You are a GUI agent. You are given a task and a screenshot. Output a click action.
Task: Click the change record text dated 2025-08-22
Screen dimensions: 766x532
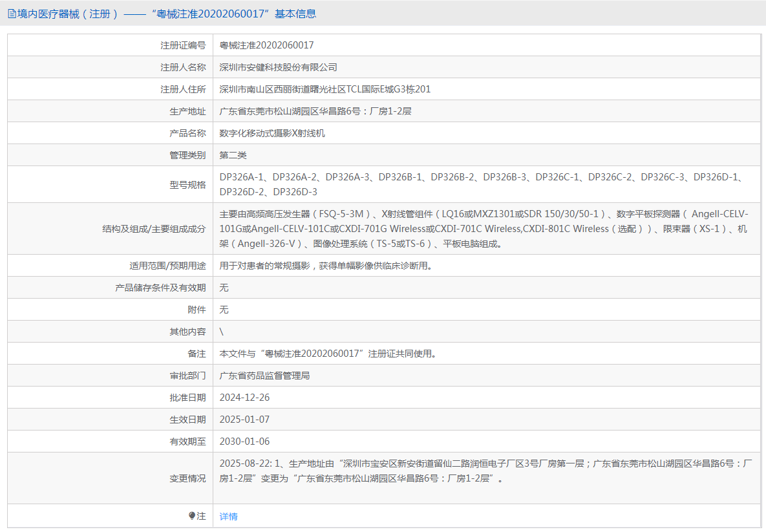coord(485,471)
